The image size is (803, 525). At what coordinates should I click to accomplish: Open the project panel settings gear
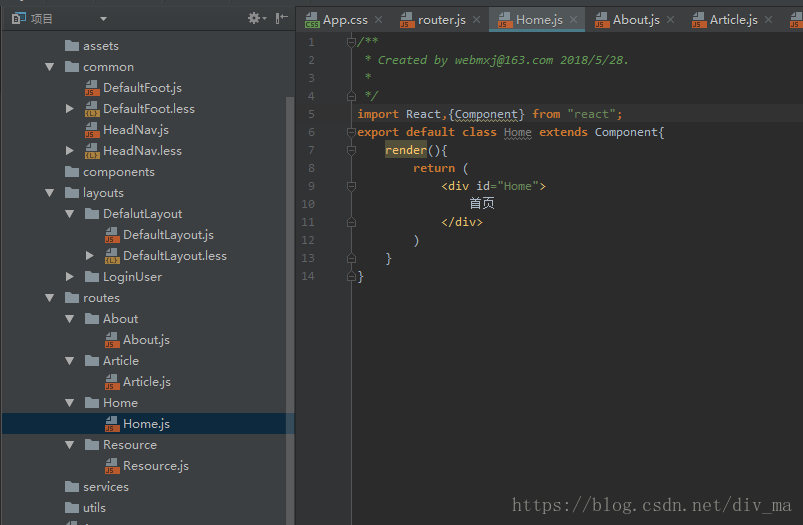click(x=255, y=19)
